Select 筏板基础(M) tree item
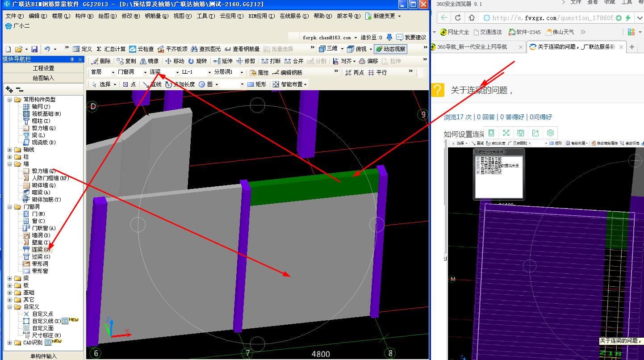 point(46,114)
